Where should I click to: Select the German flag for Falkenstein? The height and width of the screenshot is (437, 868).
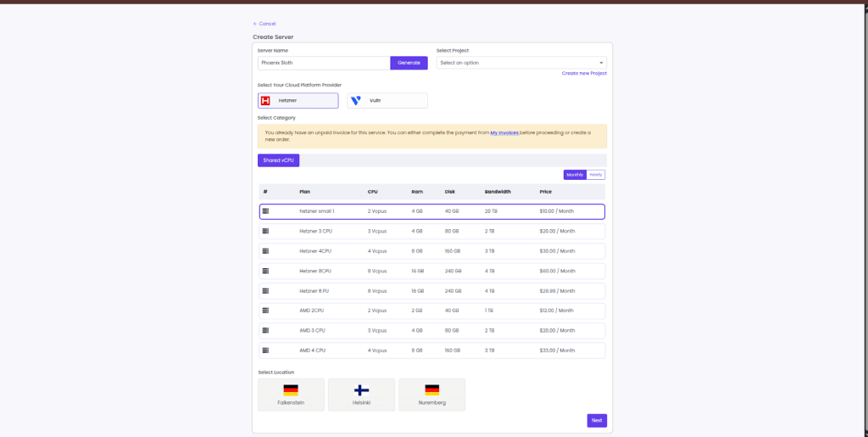[291, 390]
